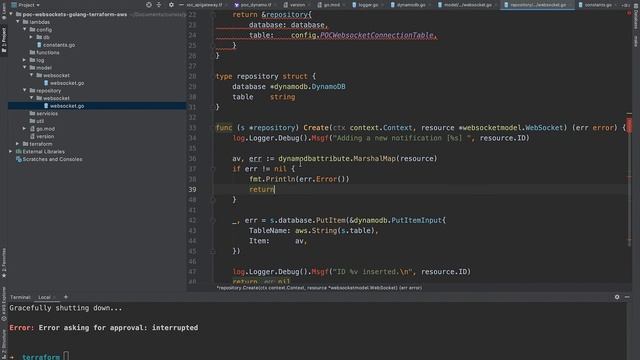This screenshot has height=360, width=640.
Task: Switch to constants.go editor tab
Action: point(597,5)
